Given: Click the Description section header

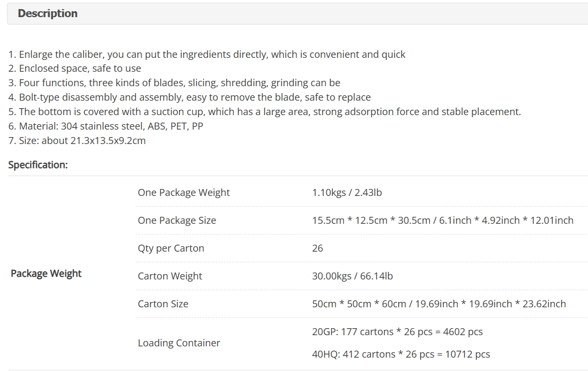Looking at the screenshot, I should tap(48, 13).
